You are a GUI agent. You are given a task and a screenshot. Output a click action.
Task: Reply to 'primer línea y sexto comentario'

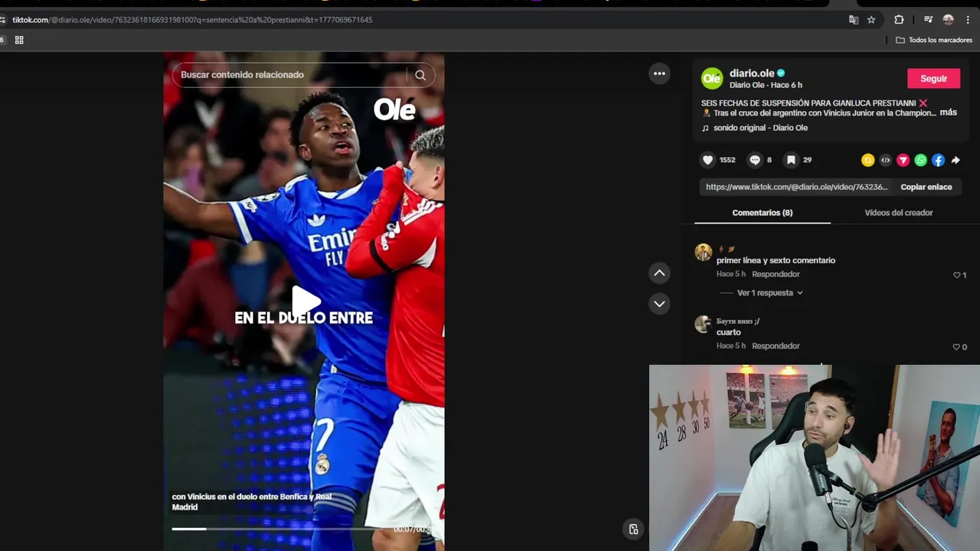(776, 274)
